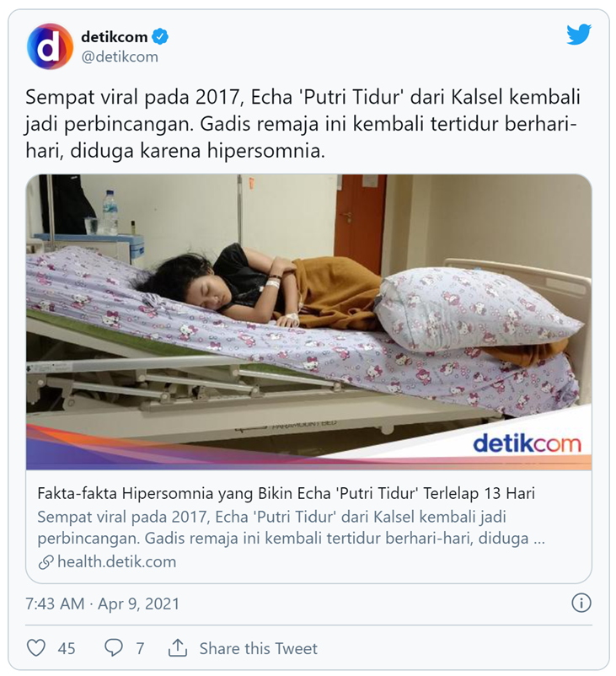Click the share upload arrow icon

coord(178,648)
